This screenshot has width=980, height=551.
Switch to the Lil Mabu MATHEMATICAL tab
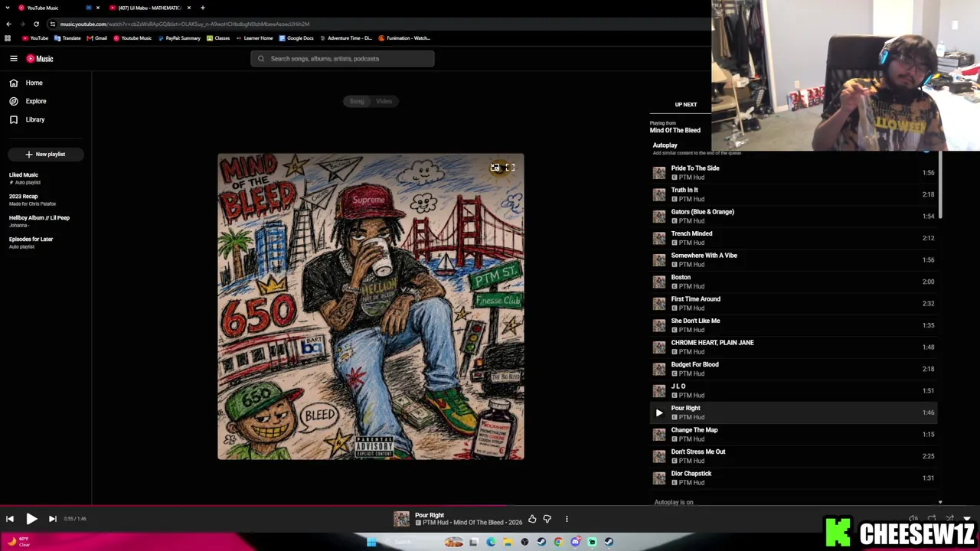pyautogui.click(x=149, y=8)
